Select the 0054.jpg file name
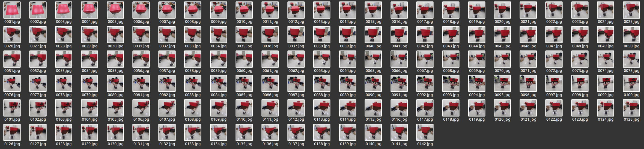The width and height of the screenshot is (644, 149). click(x=90, y=71)
